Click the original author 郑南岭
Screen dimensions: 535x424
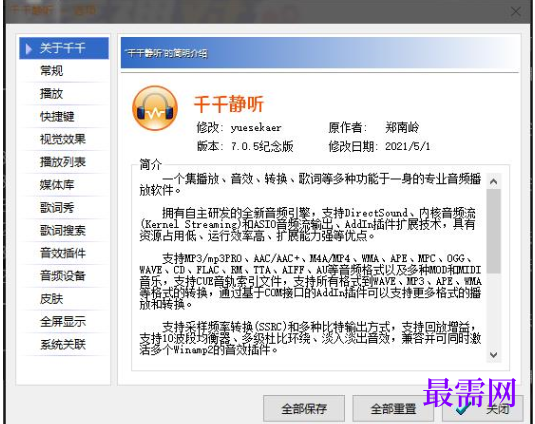click(x=402, y=128)
